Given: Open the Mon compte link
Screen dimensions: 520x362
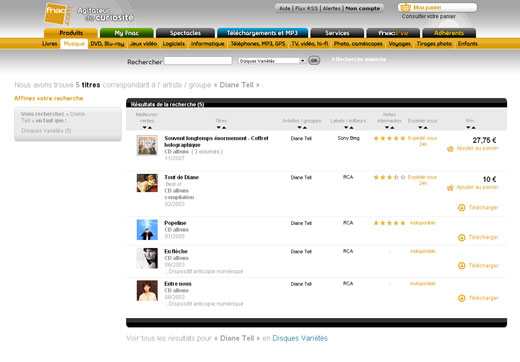Looking at the screenshot, I should (363, 8).
